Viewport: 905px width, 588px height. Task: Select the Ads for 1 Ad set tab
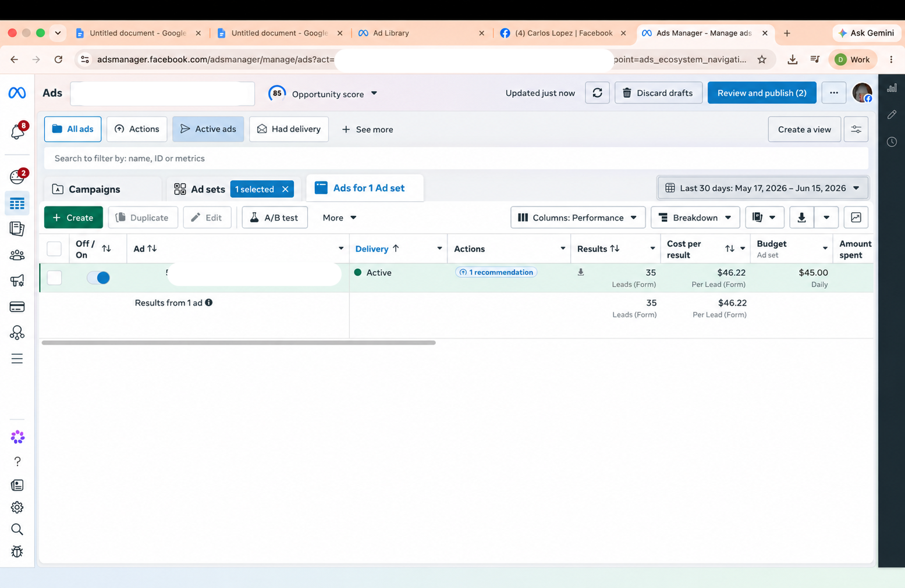point(365,188)
